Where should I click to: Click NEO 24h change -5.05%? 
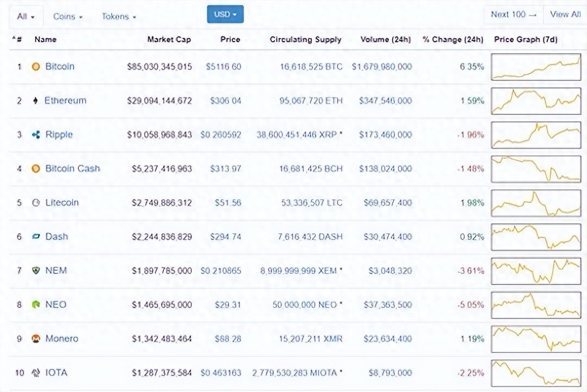point(471,305)
